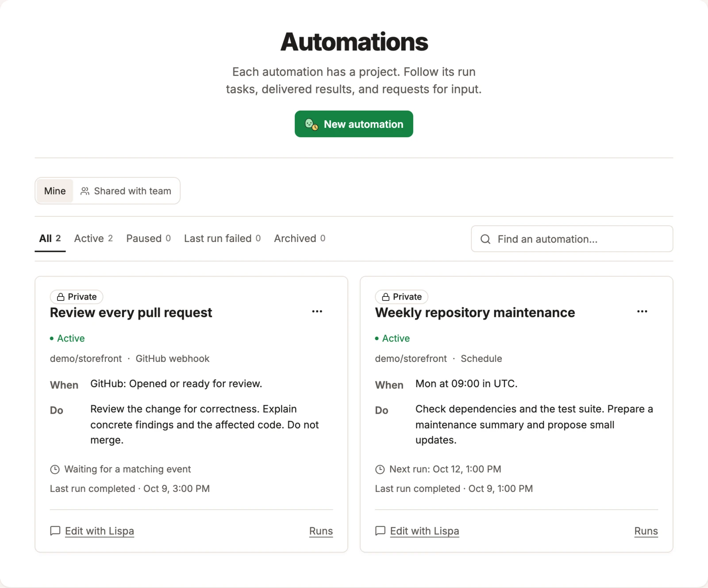This screenshot has width=708, height=588.
Task: Click the chat icon beside Edit with Lispa in pull request card
Action: pos(55,531)
